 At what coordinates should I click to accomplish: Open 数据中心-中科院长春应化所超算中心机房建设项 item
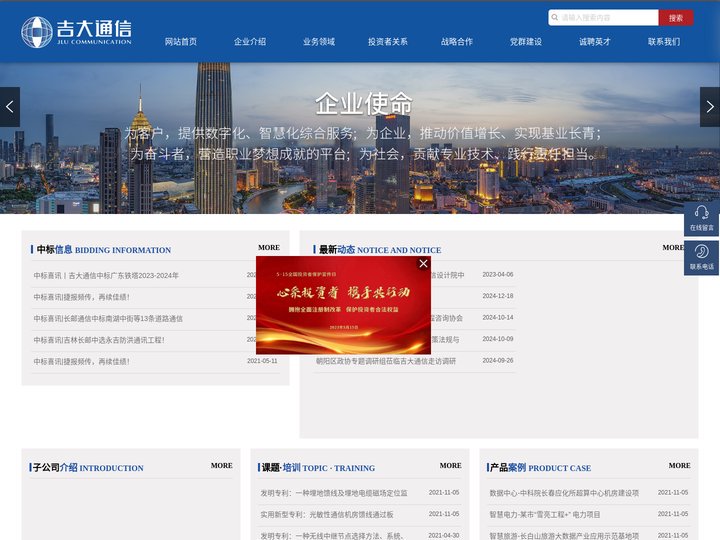coord(564,493)
